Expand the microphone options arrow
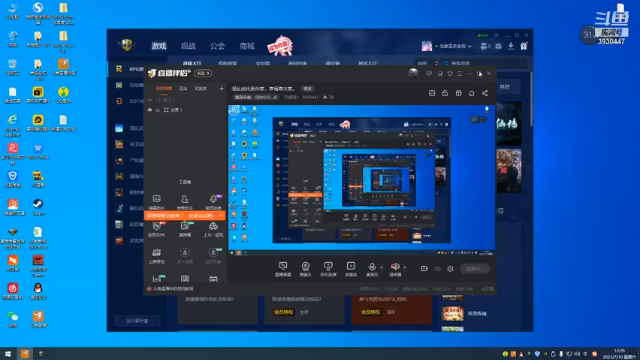 coord(382,268)
